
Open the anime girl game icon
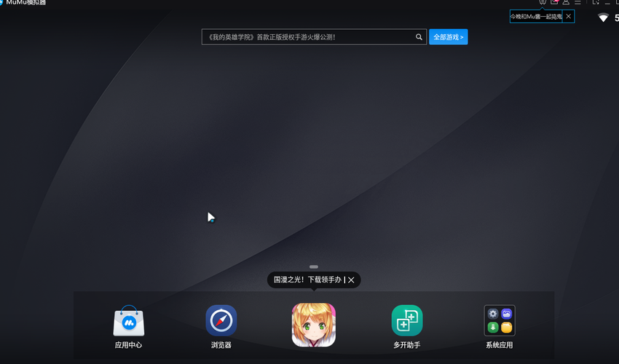[313, 324]
